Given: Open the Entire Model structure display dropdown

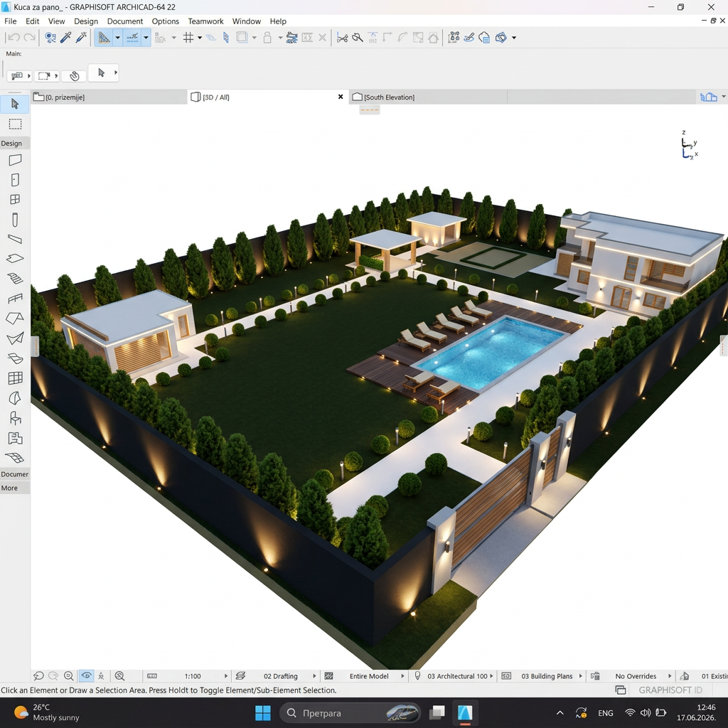Looking at the screenshot, I should pos(402,676).
